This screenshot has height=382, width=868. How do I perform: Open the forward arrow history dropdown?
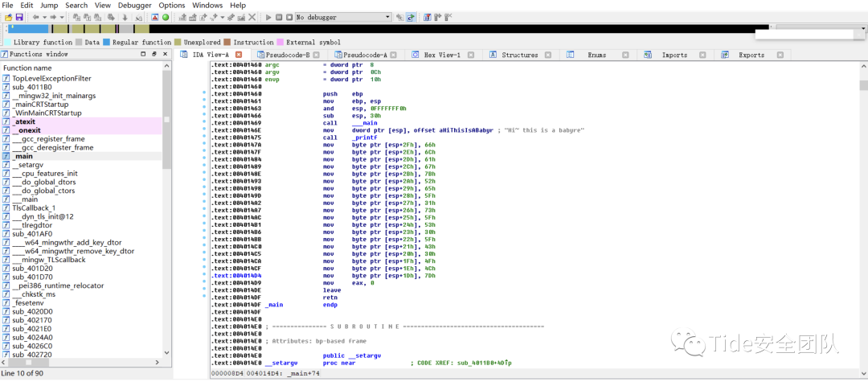coord(63,17)
